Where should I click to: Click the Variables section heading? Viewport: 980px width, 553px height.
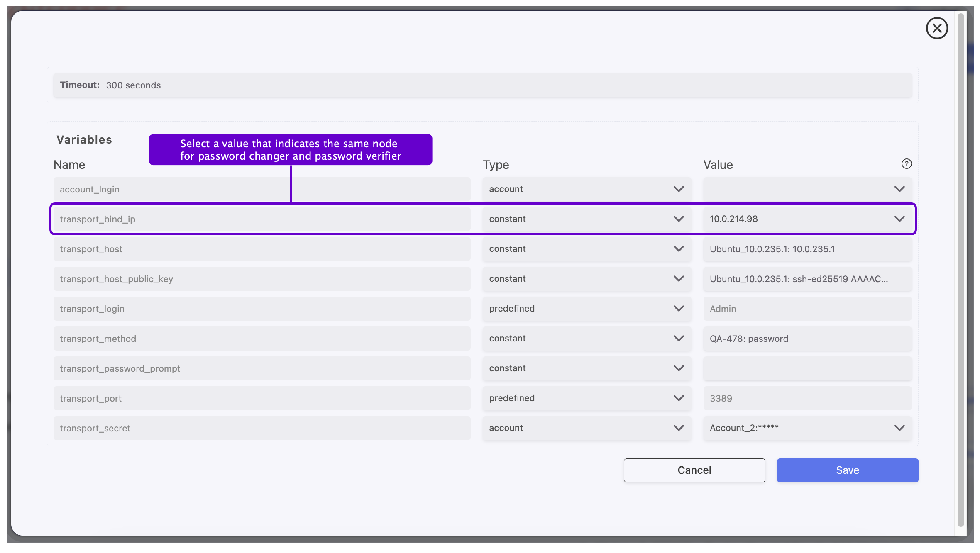[x=84, y=140]
